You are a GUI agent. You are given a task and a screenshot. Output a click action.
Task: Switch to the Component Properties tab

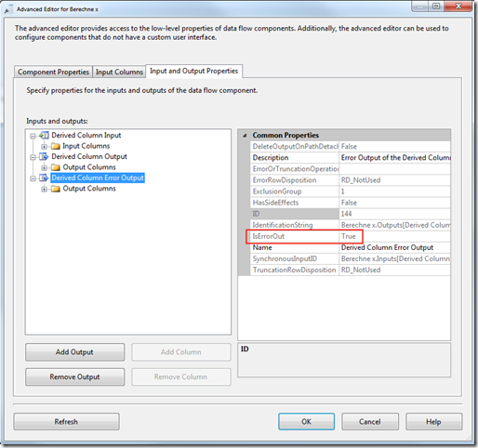[53, 72]
